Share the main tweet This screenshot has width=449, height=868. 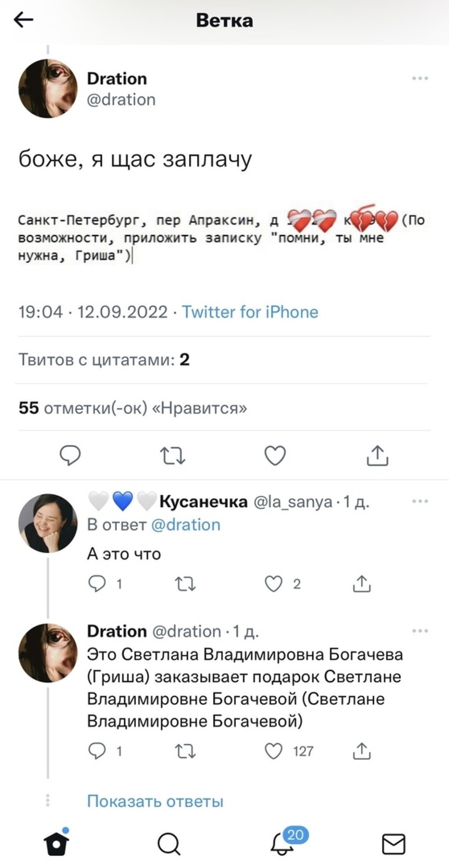point(377,456)
